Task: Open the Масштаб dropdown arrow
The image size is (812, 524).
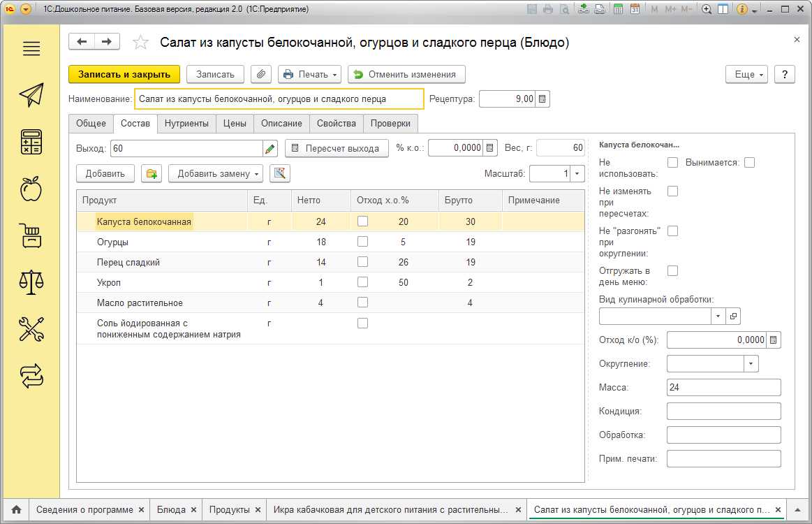Action: pyautogui.click(x=577, y=174)
